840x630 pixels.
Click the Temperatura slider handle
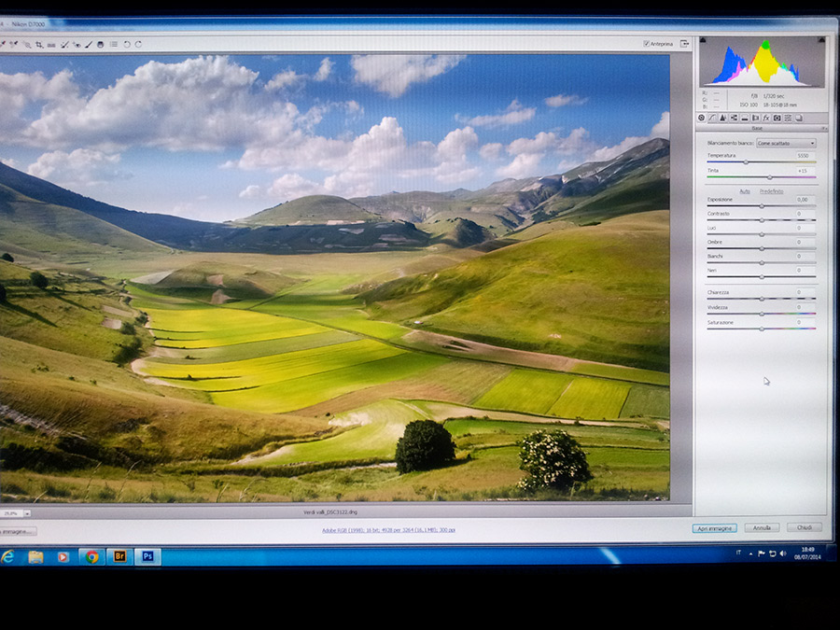coord(746,161)
